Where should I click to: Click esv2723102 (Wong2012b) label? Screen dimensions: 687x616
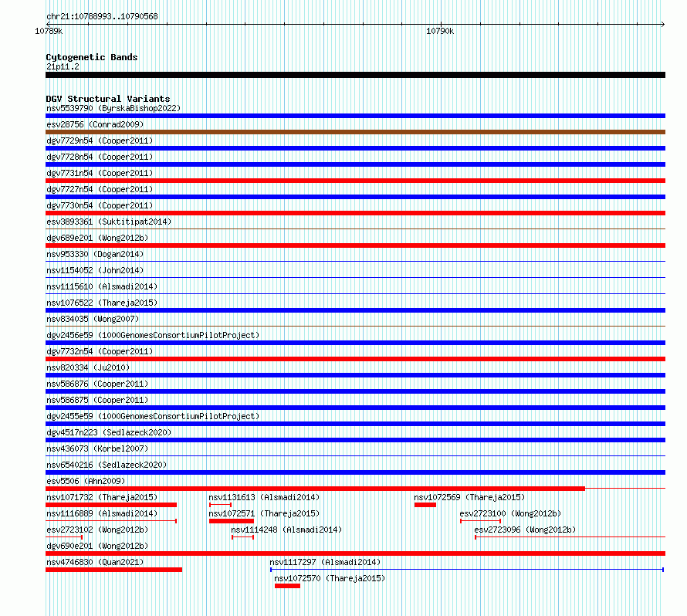pos(97,530)
